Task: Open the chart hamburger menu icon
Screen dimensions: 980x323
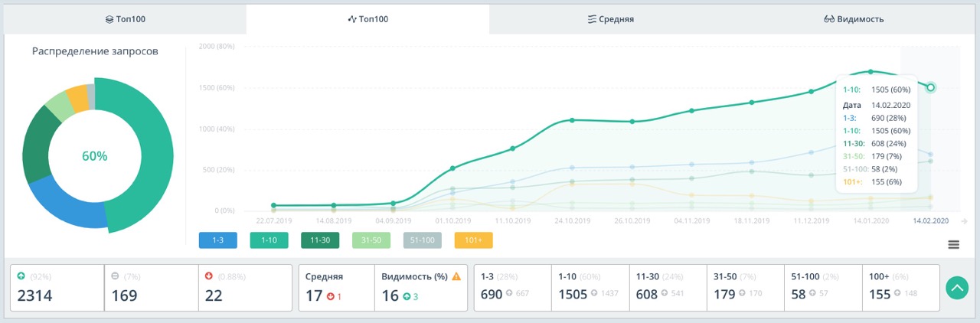Action: [x=953, y=244]
